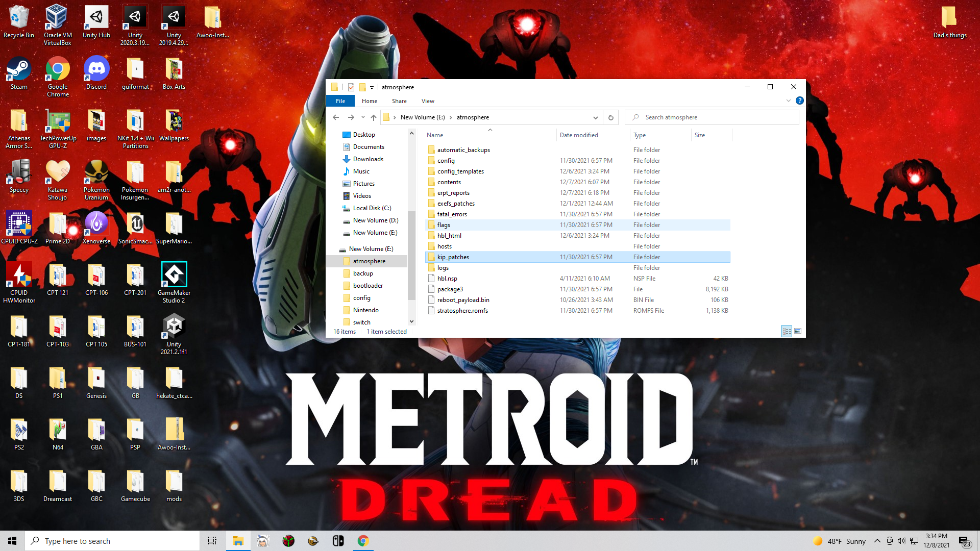Select Local Disk (C:) in navigation pane
This screenshot has width=980, height=551.
(x=372, y=208)
